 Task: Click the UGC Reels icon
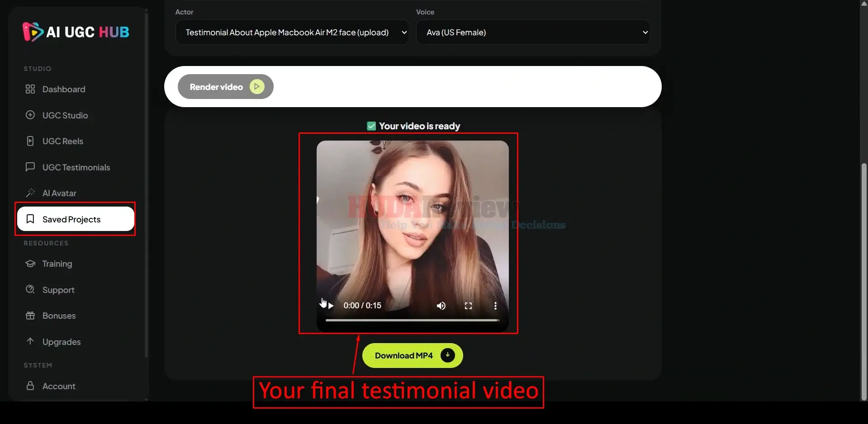click(x=30, y=141)
